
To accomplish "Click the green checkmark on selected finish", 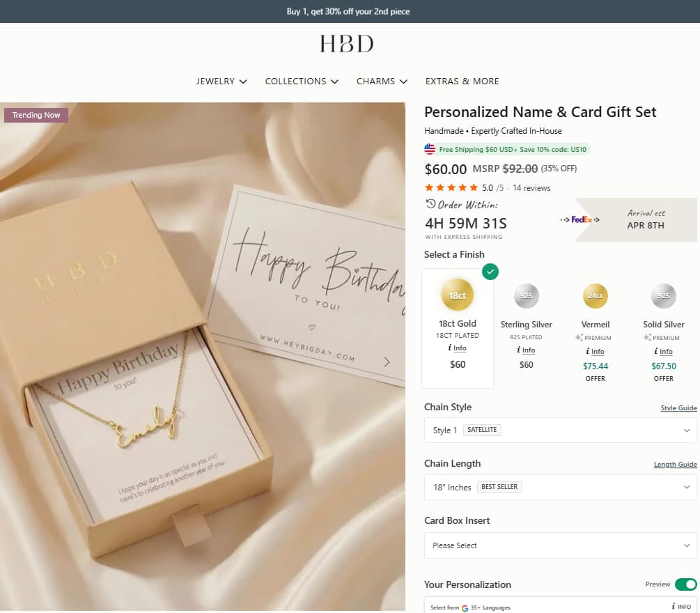I will [490, 272].
